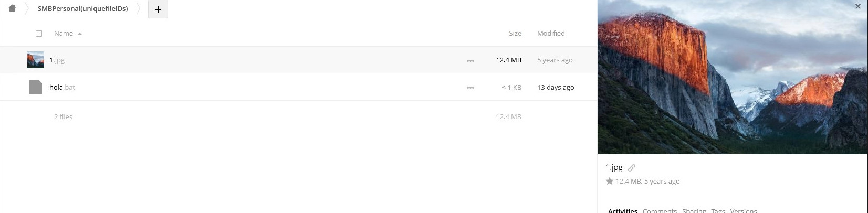868x213 pixels.
Task: Open the three-dot actions for 1.jpg
Action: (x=470, y=61)
